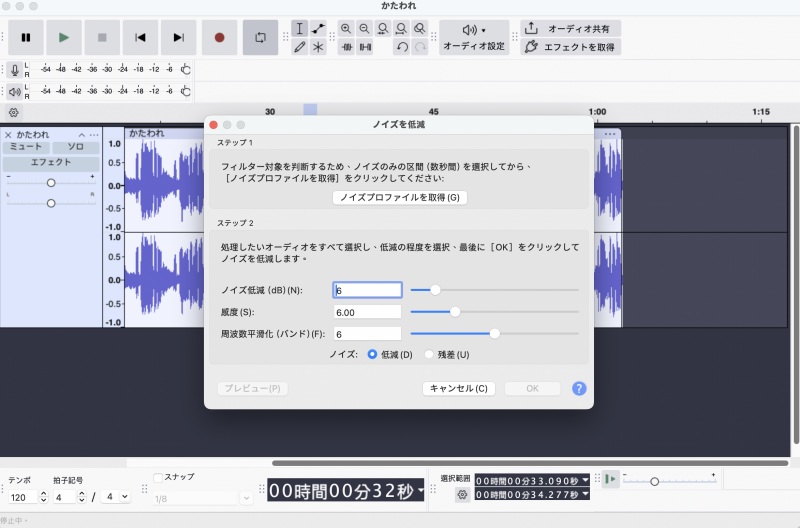Click the 周波数平滑化 slider
This screenshot has height=528, width=800.
tap(494, 334)
